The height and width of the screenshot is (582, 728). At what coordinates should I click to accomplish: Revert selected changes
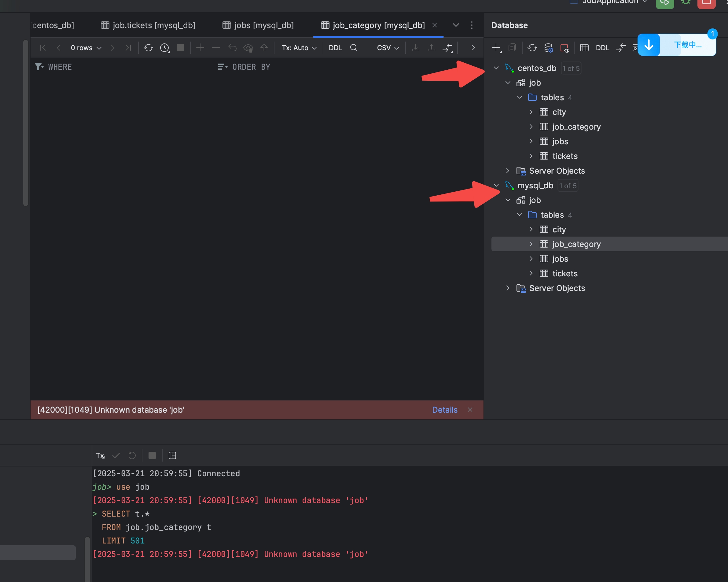[x=232, y=48]
